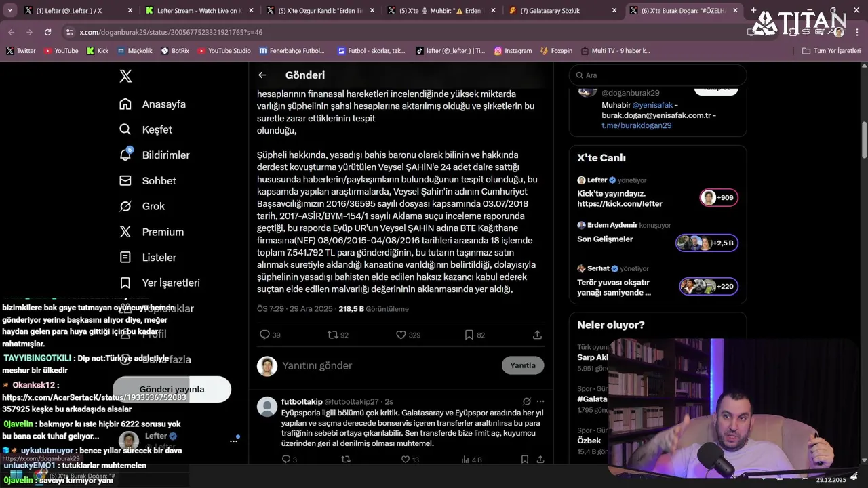Click Gönderi yayınla button
The height and width of the screenshot is (488, 868).
pos(172,389)
